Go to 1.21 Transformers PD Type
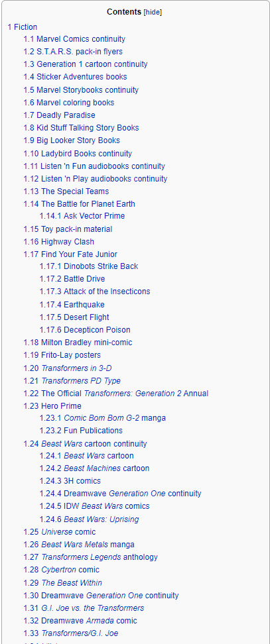The width and height of the screenshot is (270, 644). [72, 381]
